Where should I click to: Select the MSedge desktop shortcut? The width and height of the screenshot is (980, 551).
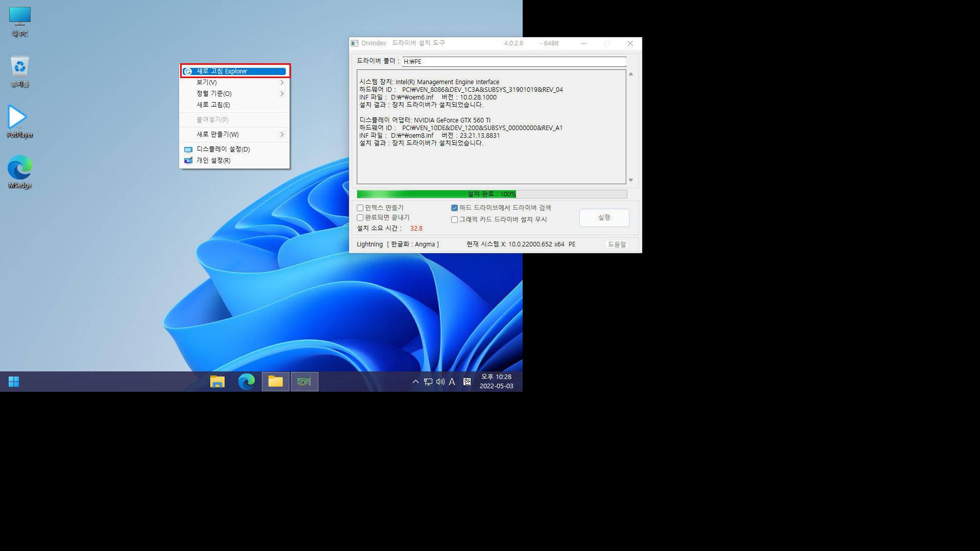coord(20,172)
